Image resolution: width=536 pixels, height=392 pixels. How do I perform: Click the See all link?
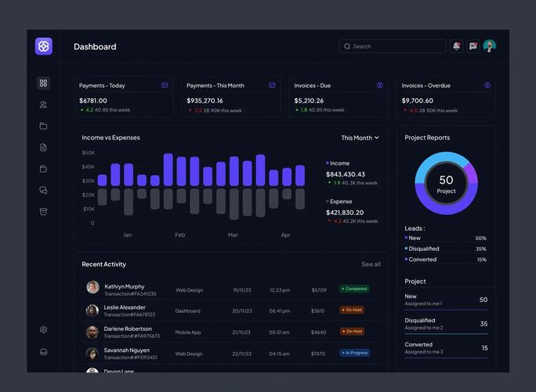[x=371, y=264]
